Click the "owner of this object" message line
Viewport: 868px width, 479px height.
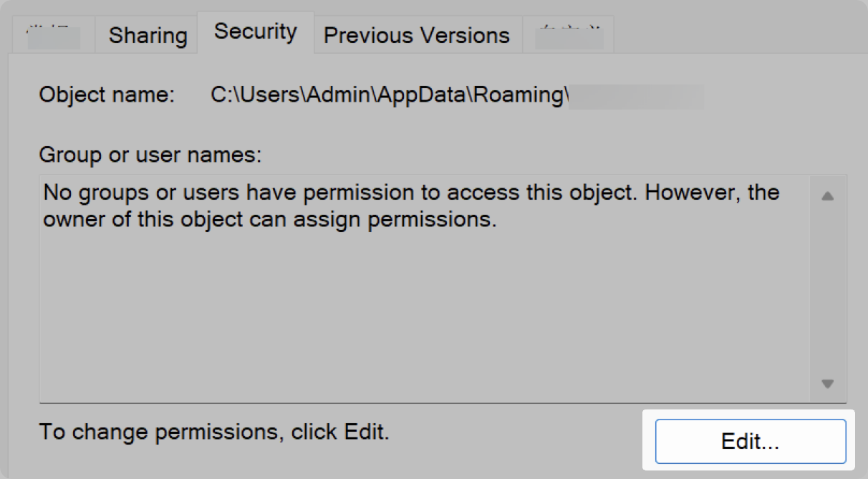point(269,219)
